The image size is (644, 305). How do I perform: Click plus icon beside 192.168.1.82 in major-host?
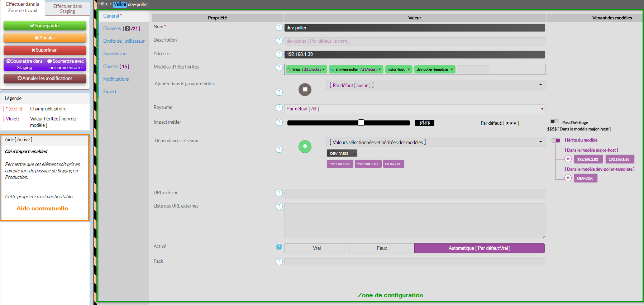point(568,159)
